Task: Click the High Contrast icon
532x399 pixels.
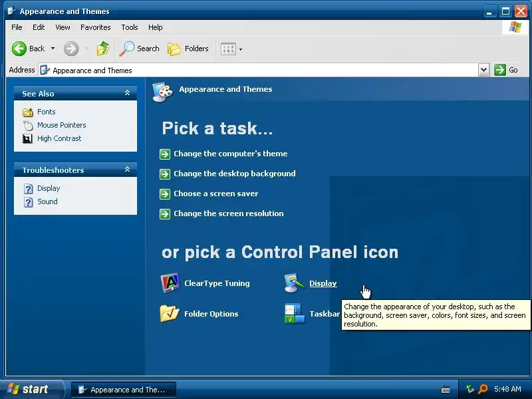Action: [x=27, y=138]
